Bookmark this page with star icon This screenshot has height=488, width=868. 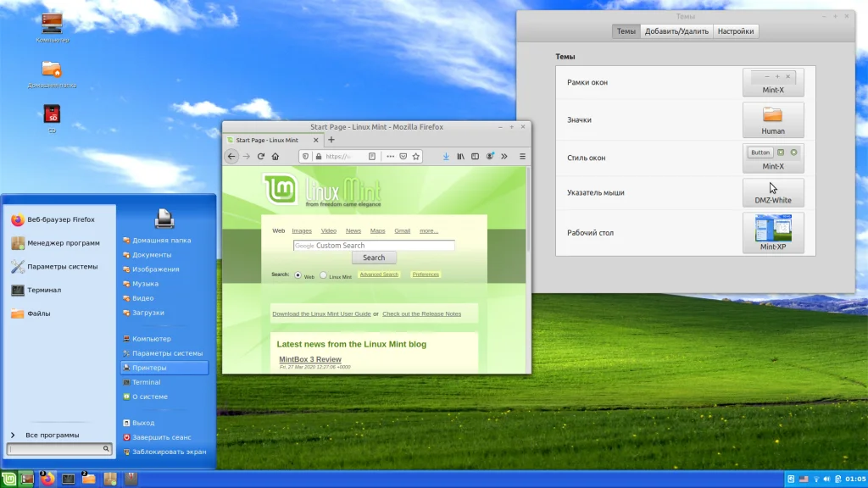pos(415,157)
